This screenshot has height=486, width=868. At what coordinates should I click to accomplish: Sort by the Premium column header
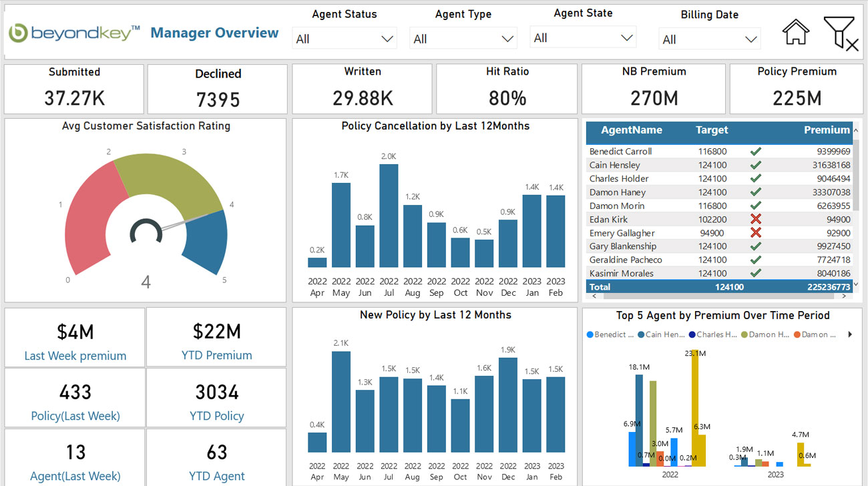[x=826, y=130]
